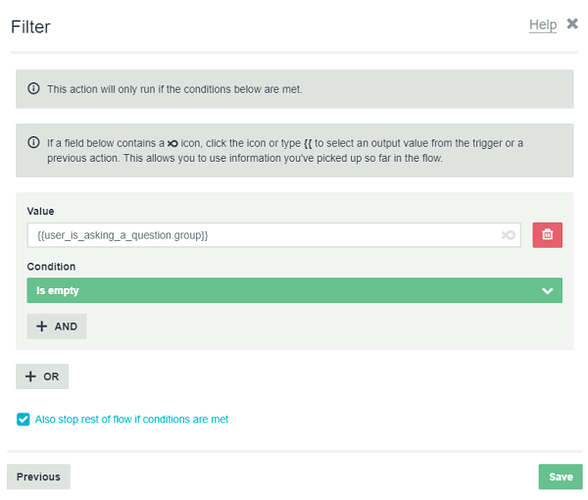Click the Filter dialog title
Viewport: 588px width, 500px height.
30,27
